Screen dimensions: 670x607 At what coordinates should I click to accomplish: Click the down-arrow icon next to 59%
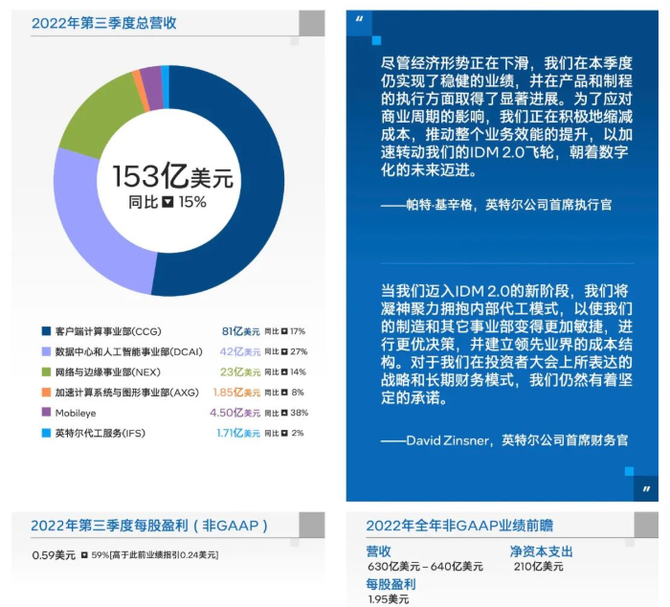(x=84, y=554)
